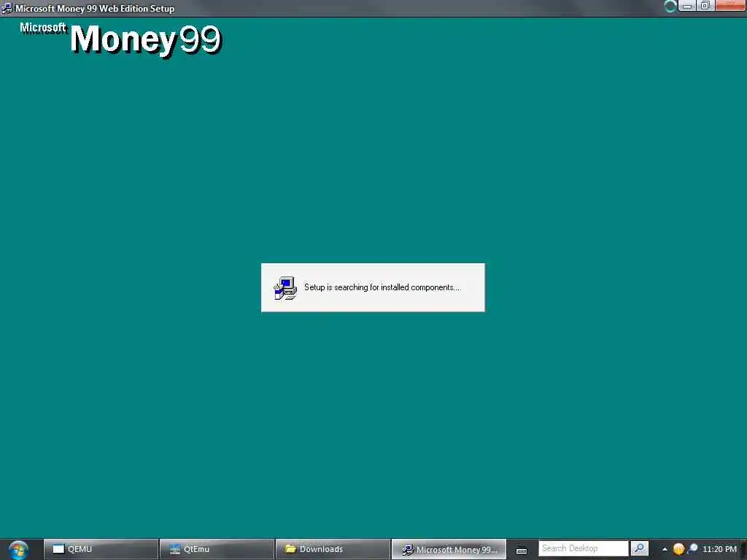Restore down the Setup window
Screen dimensions: 747x560
tap(705, 6)
